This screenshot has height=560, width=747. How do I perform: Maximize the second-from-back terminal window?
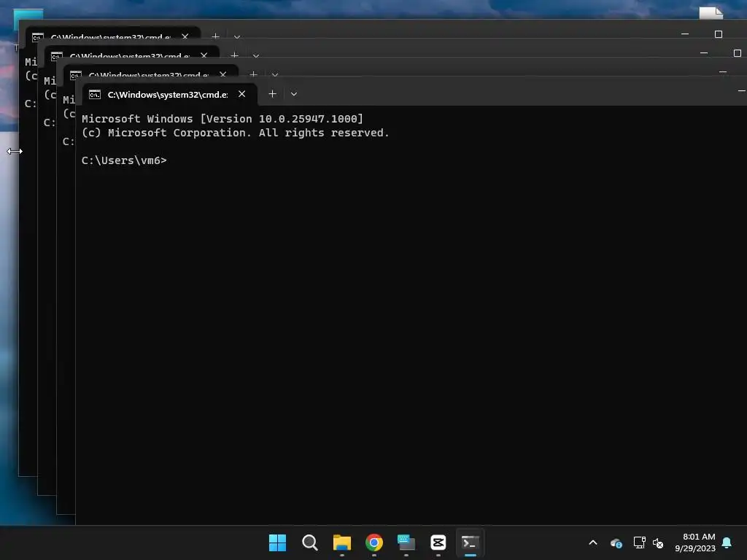coord(738,53)
